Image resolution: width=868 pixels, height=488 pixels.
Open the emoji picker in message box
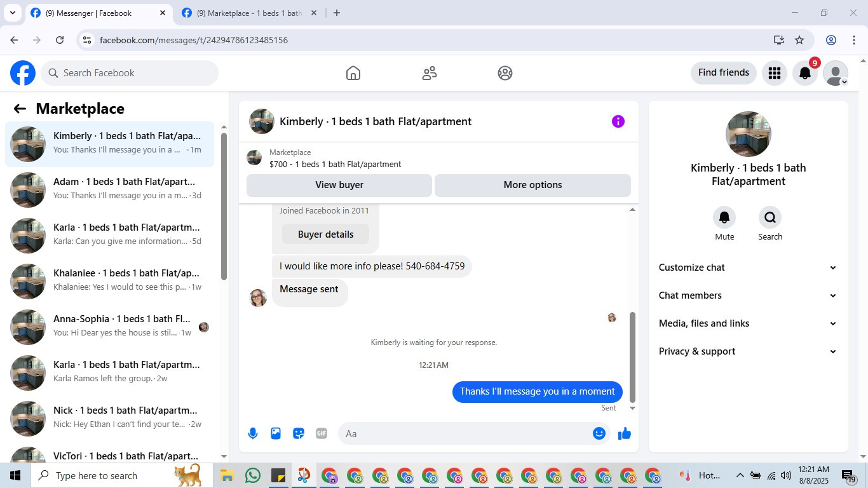click(x=599, y=433)
